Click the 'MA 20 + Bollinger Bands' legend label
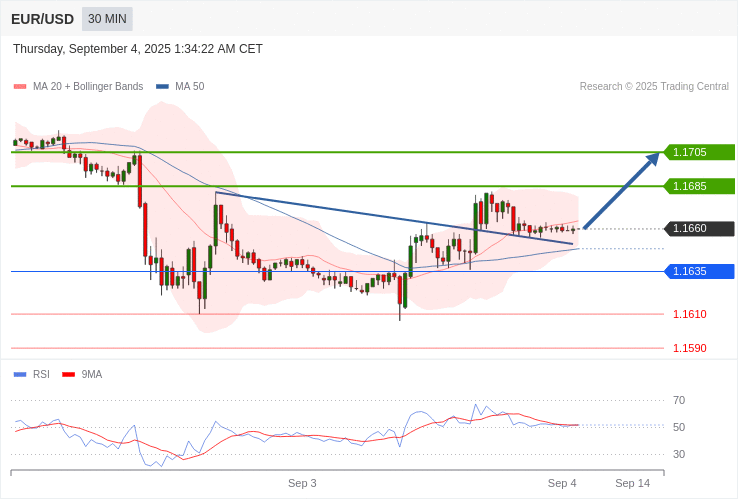The image size is (738, 500). pyautogui.click(x=88, y=87)
